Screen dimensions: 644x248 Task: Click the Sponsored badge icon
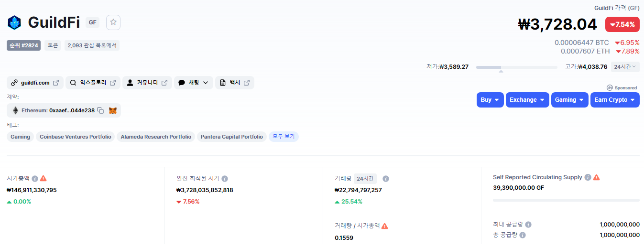tap(610, 88)
